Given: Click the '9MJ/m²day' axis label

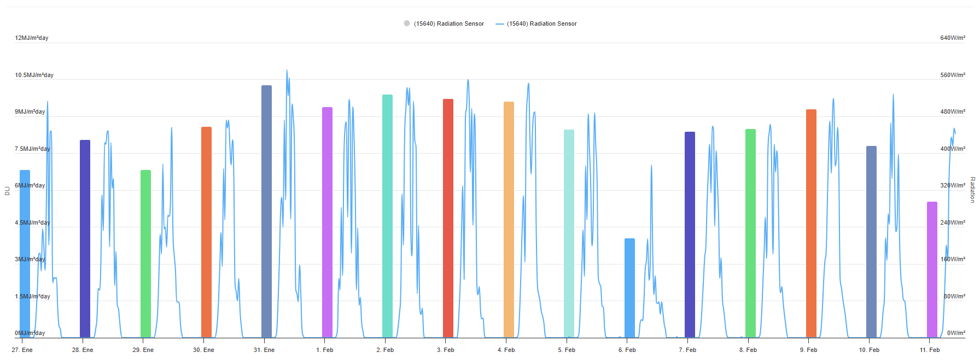Looking at the screenshot, I should coord(30,111).
